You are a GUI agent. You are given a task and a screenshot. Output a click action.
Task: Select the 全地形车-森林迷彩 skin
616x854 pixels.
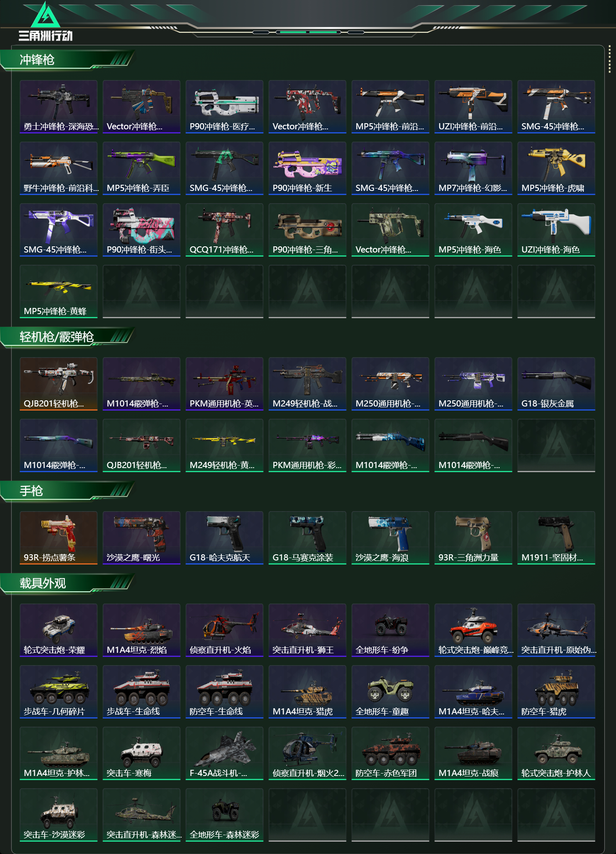(x=224, y=815)
